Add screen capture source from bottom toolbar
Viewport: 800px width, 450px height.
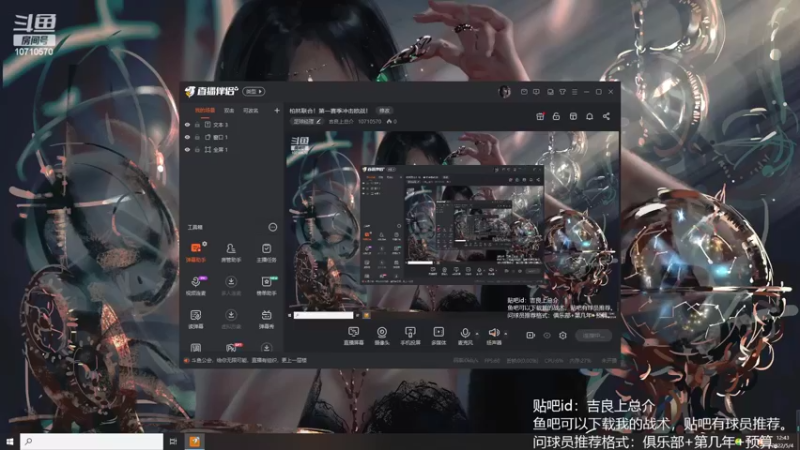354,336
